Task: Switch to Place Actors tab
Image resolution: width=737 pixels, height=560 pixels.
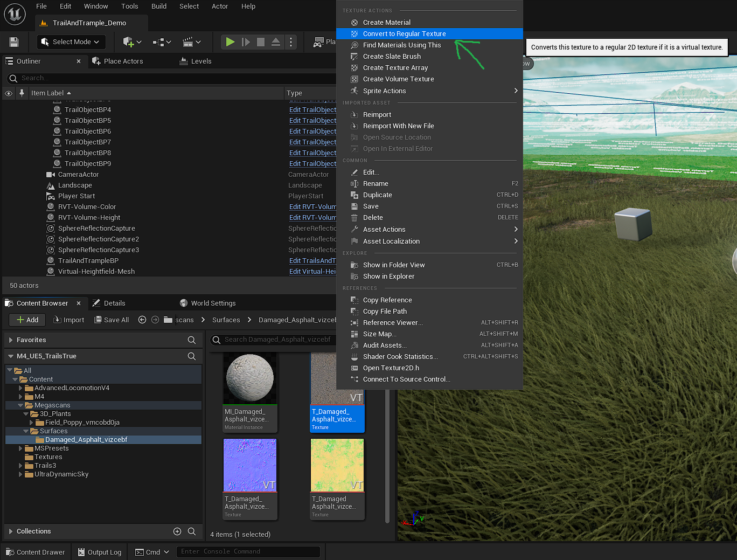Action: (x=117, y=61)
